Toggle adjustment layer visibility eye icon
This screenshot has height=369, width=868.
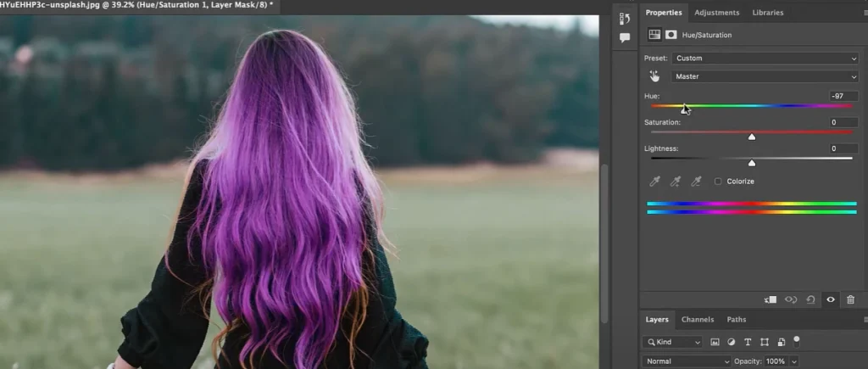(x=831, y=299)
